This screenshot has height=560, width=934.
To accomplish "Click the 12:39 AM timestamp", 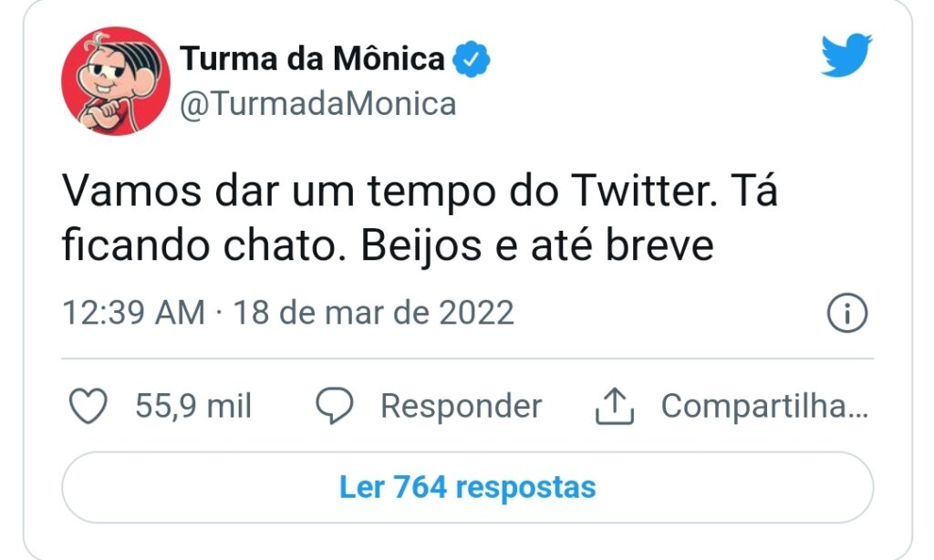I will tap(133, 314).
